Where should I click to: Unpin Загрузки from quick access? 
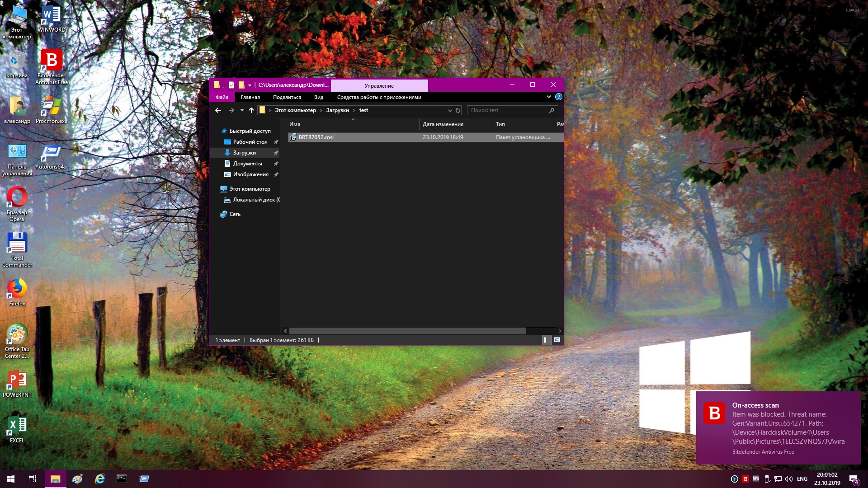point(276,153)
